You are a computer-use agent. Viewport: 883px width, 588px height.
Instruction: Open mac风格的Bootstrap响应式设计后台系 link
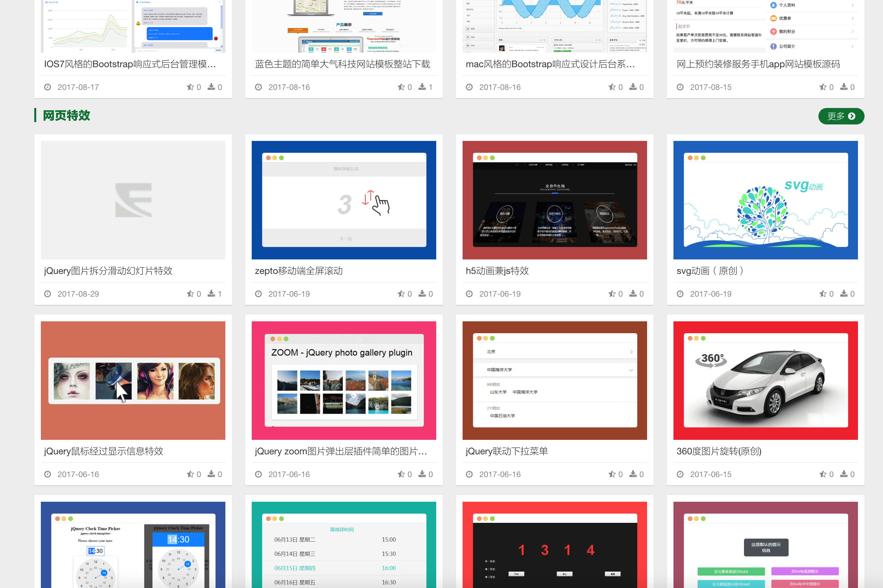551,64
